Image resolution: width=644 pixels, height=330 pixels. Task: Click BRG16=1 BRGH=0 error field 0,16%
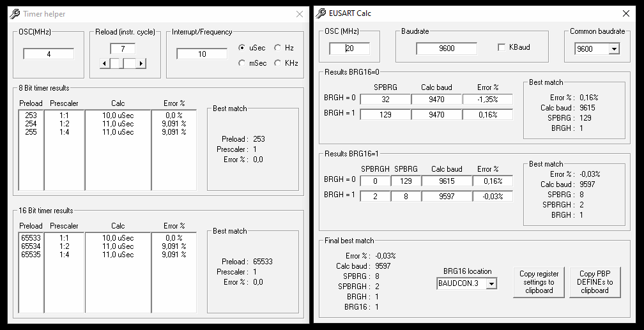(x=493, y=181)
